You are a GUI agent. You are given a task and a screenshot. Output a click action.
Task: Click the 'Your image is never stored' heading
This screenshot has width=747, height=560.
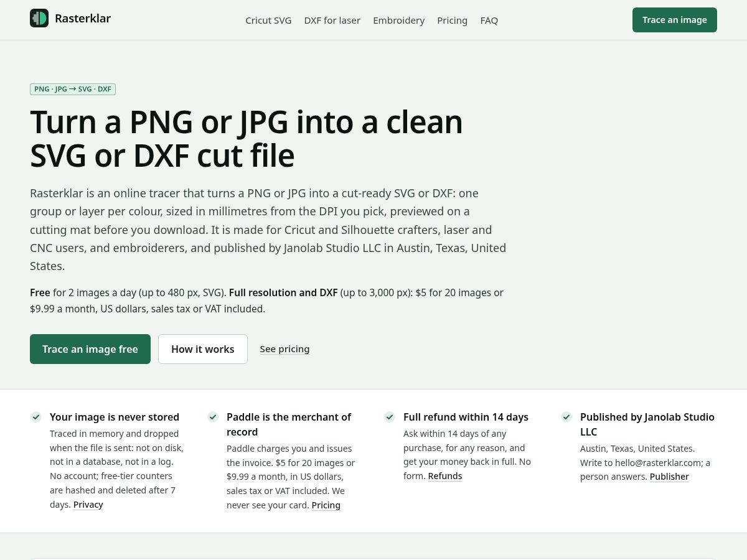(115, 417)
